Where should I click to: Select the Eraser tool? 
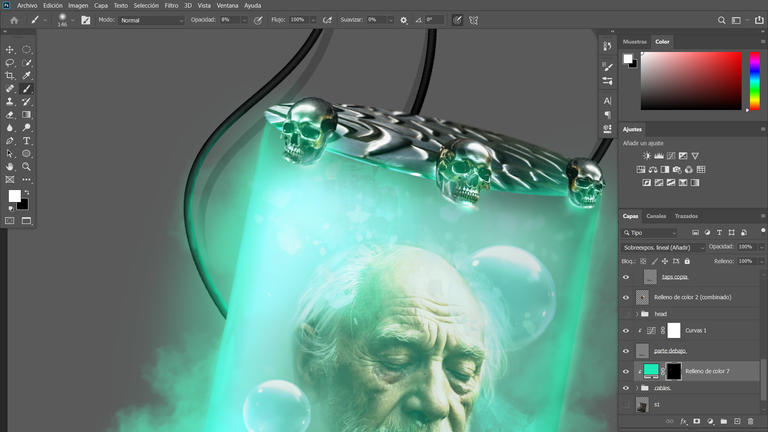pyautogui.click(x=9, y=115)
